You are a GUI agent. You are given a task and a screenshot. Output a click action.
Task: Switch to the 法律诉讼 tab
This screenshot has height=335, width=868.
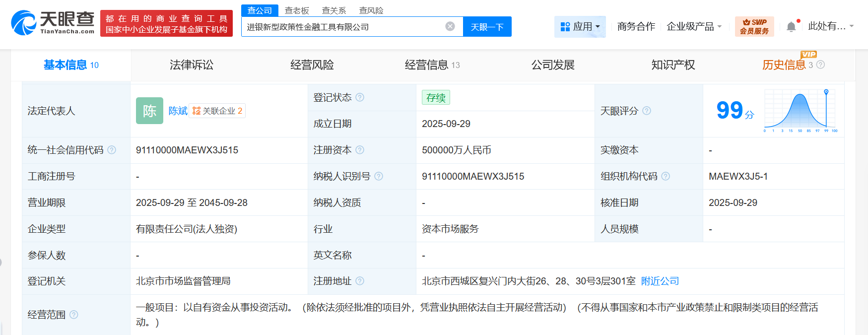(x=192, y=65)
